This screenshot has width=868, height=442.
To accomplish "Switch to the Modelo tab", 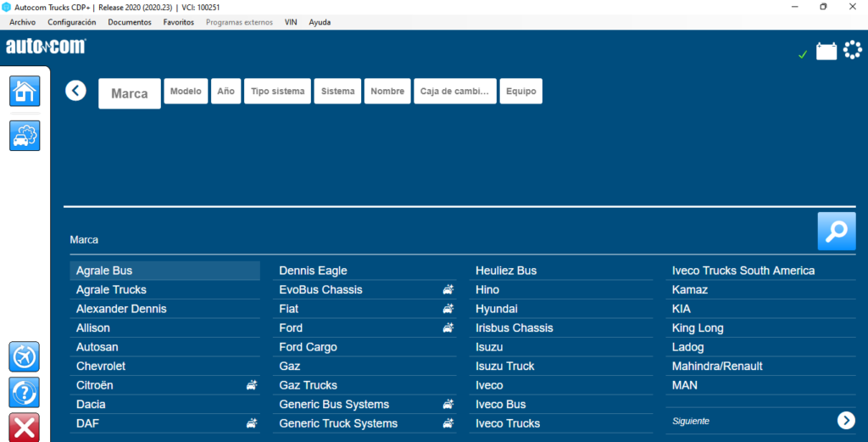I will (x=186, y=91).
